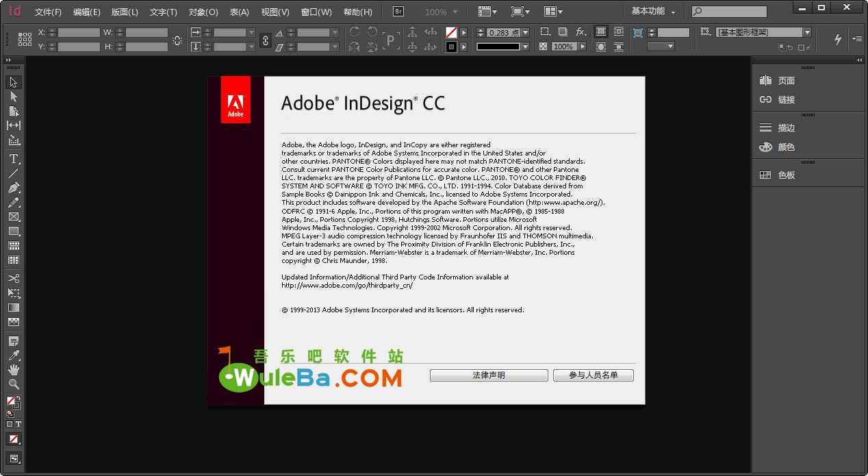Open the 视图(V) menu
This screenshot has width=868, height=476.
(x=275, y=12)
